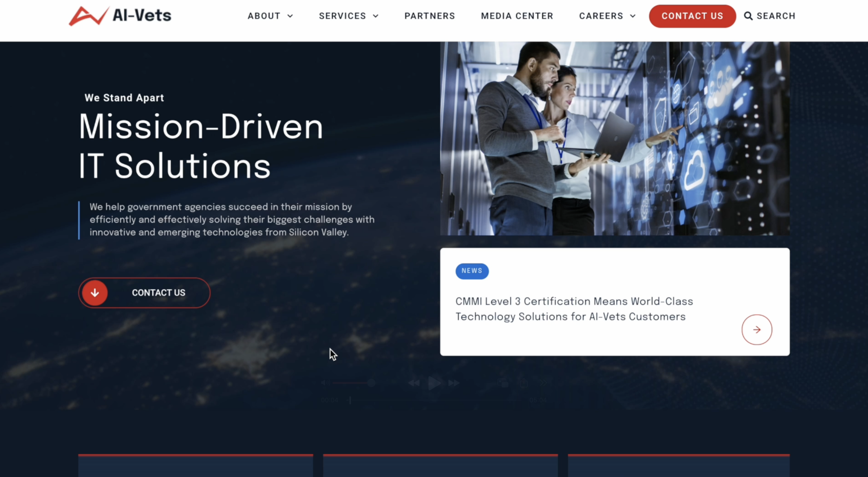Mute using the volume speaker icon
Image resolution: width=868 pixels, height=477 pixels.
(x=325, y=383)
